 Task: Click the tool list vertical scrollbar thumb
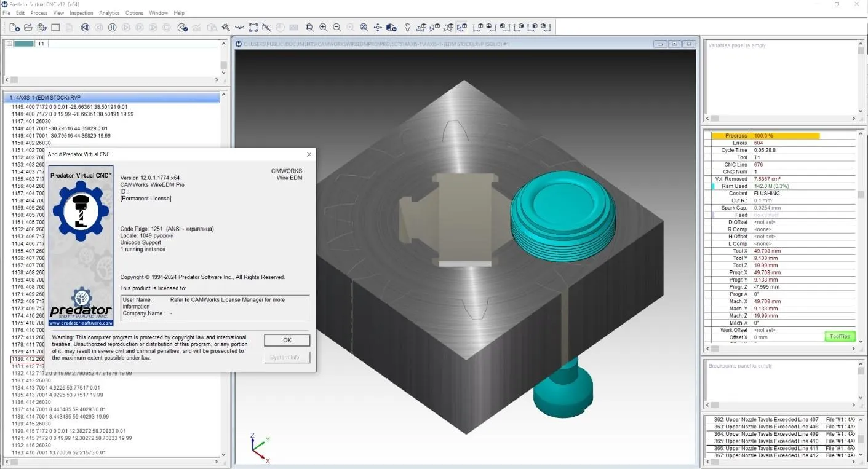(x=223, y=65)
